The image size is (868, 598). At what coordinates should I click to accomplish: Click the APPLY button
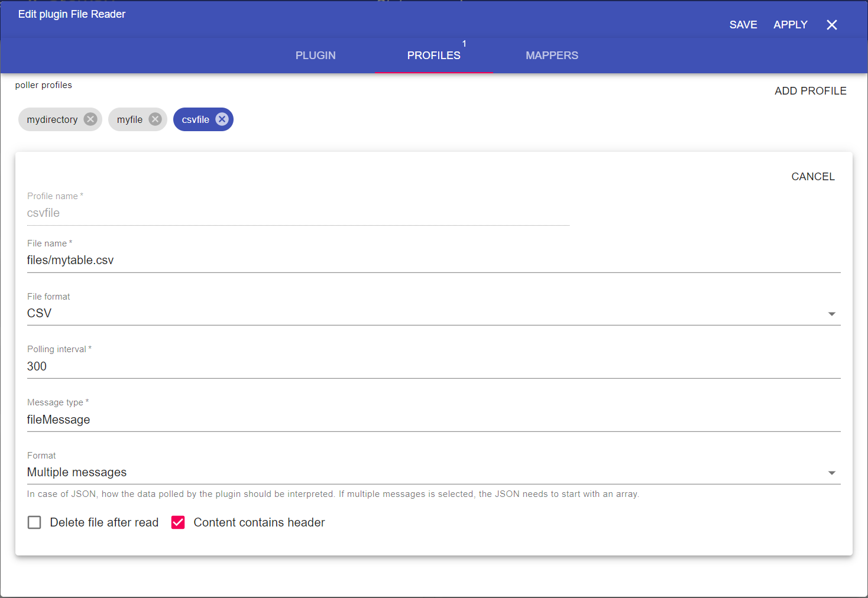tap(790, 25)
